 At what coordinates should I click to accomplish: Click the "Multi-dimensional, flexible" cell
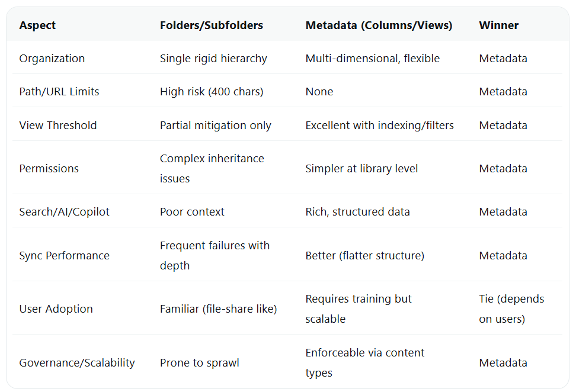[372, 59]
